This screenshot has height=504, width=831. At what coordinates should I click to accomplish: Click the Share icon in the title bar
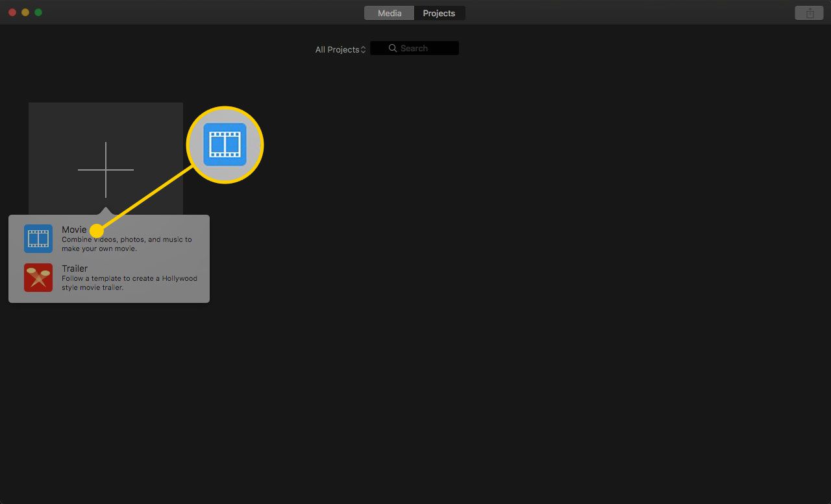pyautogui.click(x=810, y=13)
